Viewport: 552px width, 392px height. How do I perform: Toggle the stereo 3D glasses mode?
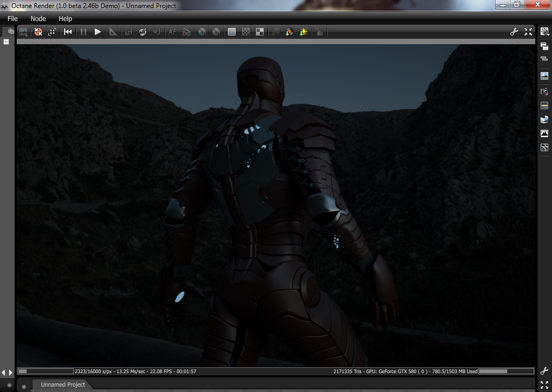(186, 32)
